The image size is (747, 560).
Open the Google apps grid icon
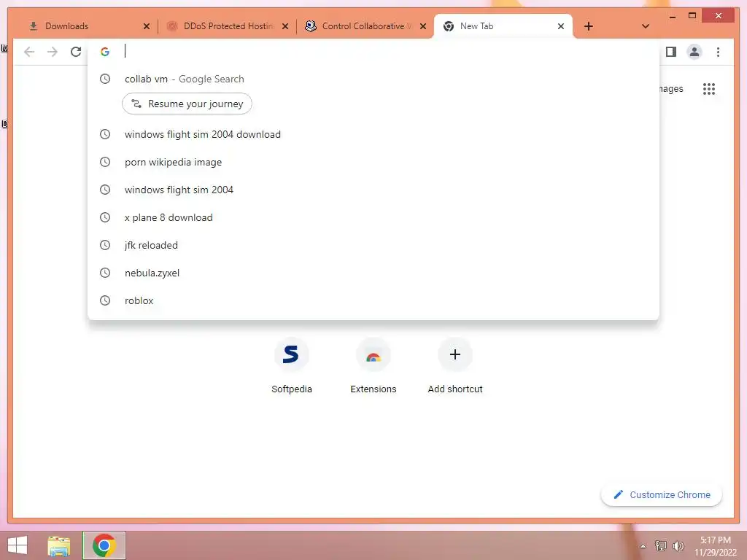[x=708, y=88]
